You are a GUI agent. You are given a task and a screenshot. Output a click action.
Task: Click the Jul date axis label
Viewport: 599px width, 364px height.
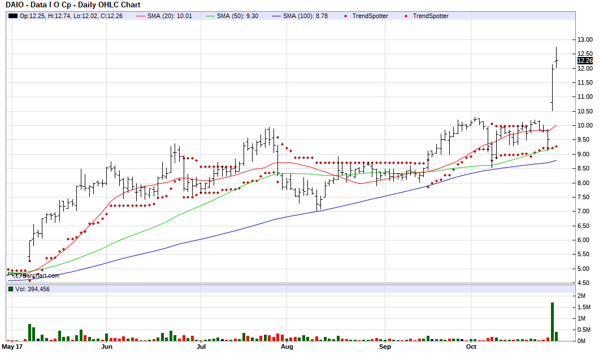click(x=201, y=347)
